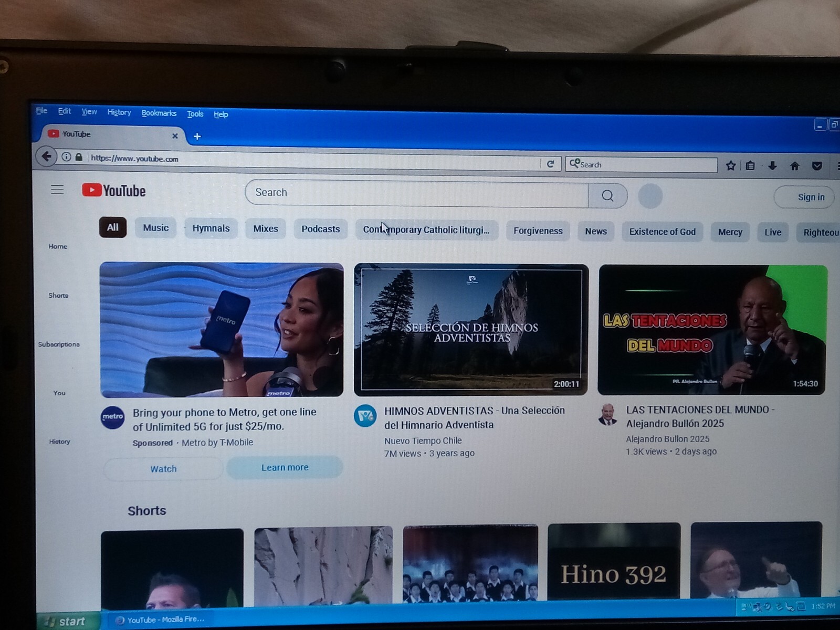840x630 pixels.
Task: Open LAS TENTACIONES DEL MUNDO video title
Action: pos(700,416)
